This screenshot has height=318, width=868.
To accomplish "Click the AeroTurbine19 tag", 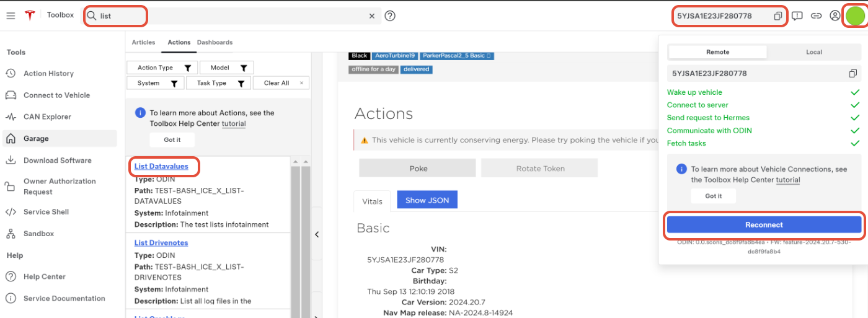I will coord(396,56).
